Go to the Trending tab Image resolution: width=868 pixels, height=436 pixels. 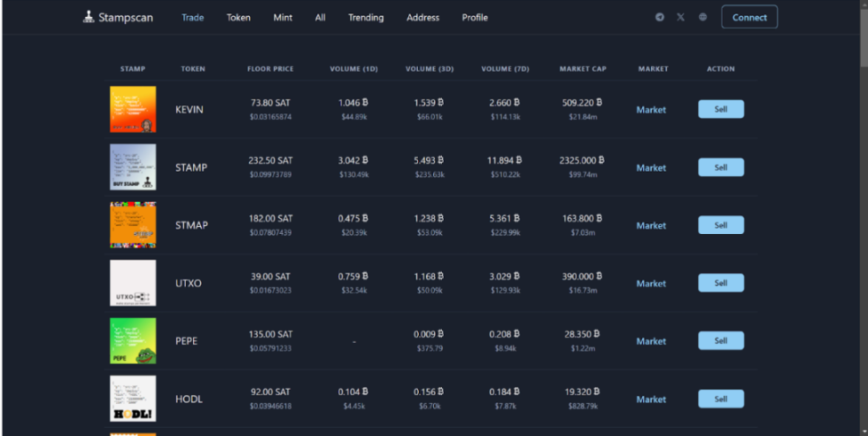click(365, 17)
